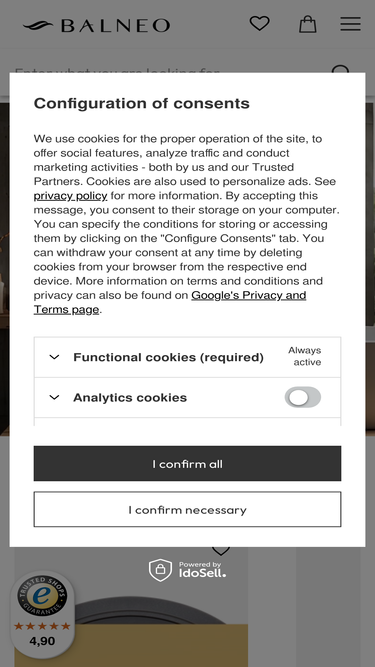
Task: Click the search input field
Action: pyautogui.click(x=170, y=71)
